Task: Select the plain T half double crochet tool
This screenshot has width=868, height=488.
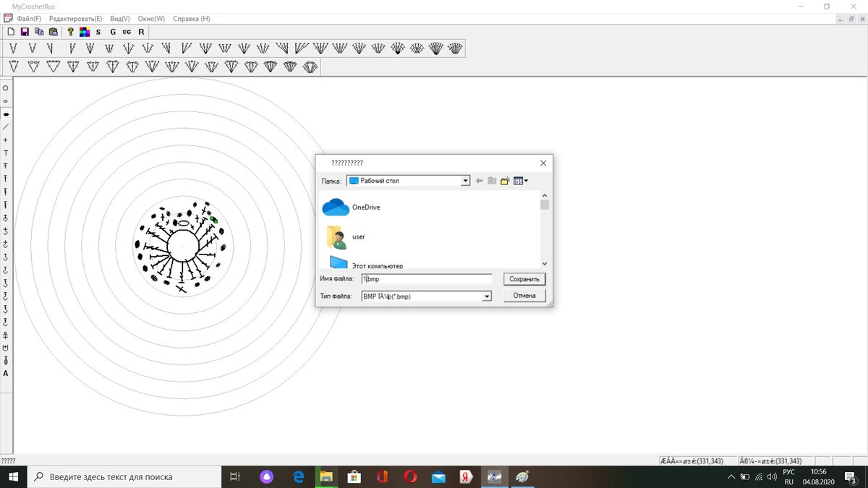Action: pyautogui.click(x=6, y=153)
